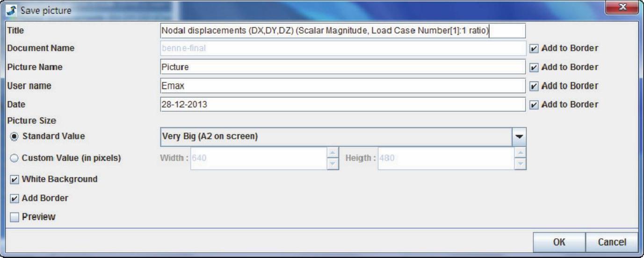
Task: Click the Date field showing 28-12-2013
Action: (x=342, y=104)
